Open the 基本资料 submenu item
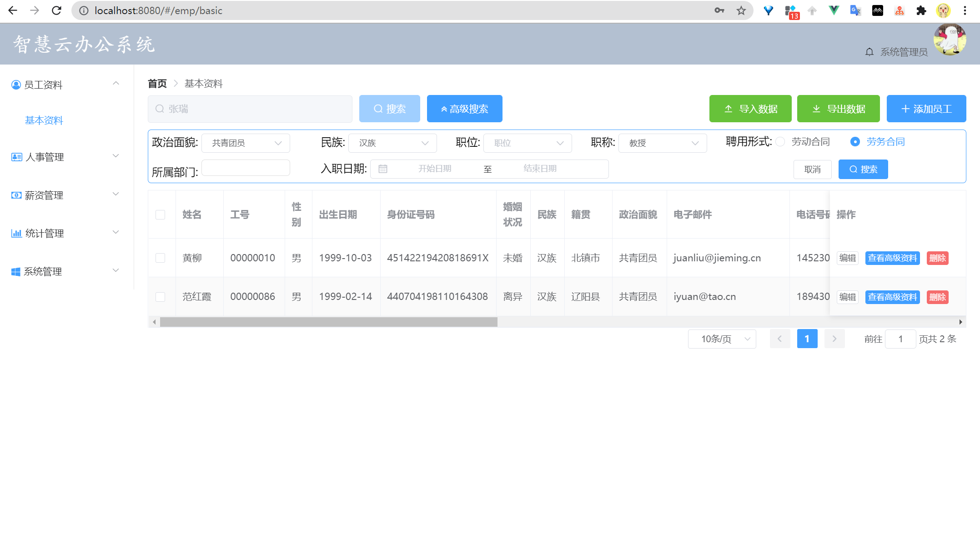The height and width of the screenshot is (554, 980). 44,120
